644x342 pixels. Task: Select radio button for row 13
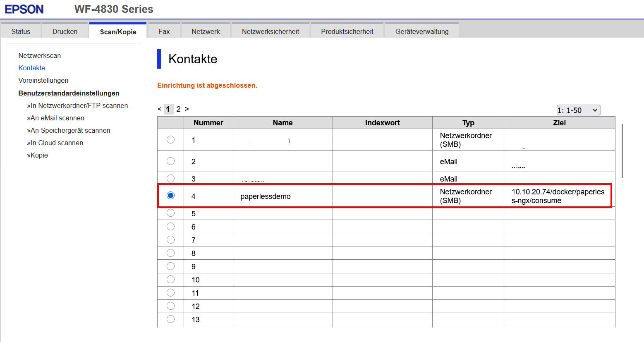coord(170,319)
